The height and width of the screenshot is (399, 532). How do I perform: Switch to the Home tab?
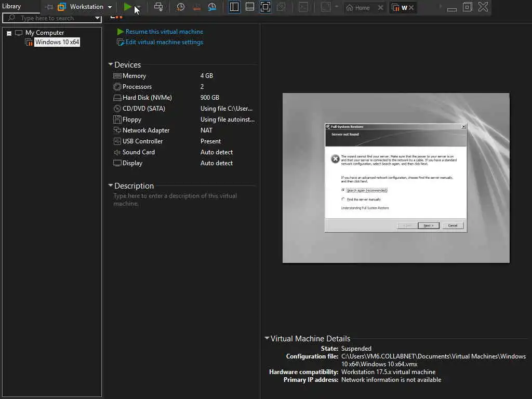[x=358, y=7]
